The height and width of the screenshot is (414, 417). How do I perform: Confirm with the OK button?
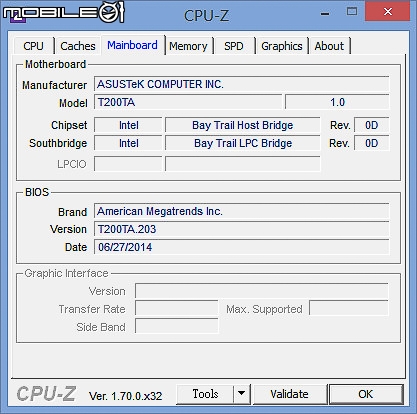366,394
